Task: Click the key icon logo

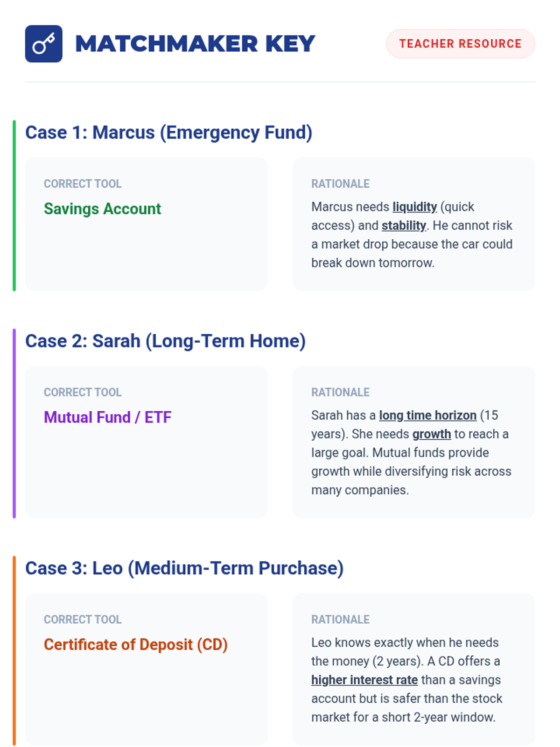Action: (x=43, y=44)
